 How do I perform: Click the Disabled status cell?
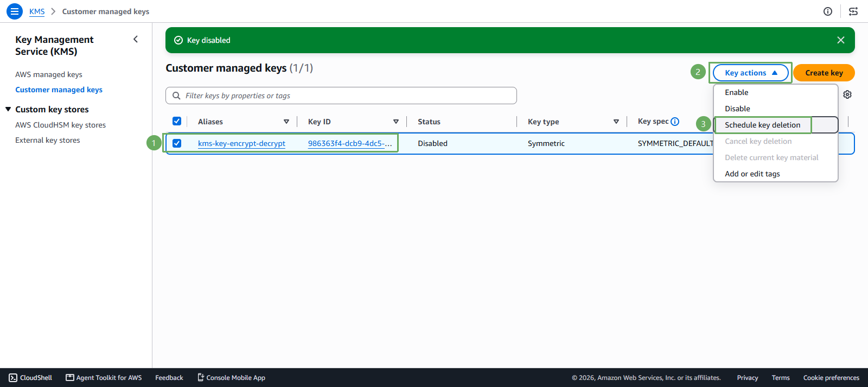coord(433,143)
